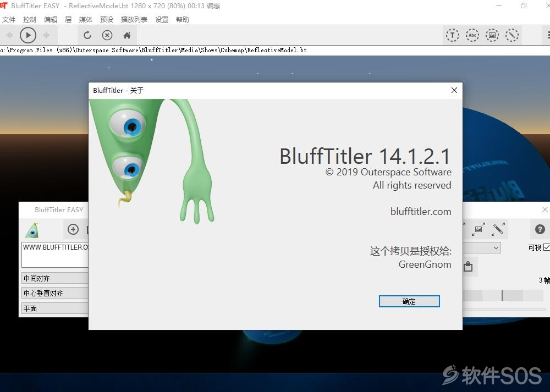Reload the show with the refresh icon
Image resolution: width=550 pixels, height=392 pixels.
pos(87,35)
